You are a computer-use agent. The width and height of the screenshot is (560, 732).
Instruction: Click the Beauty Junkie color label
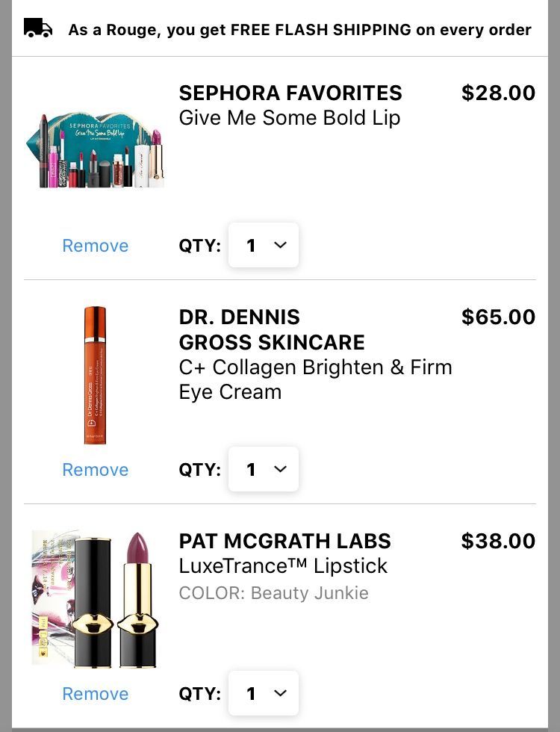(273, 593)
